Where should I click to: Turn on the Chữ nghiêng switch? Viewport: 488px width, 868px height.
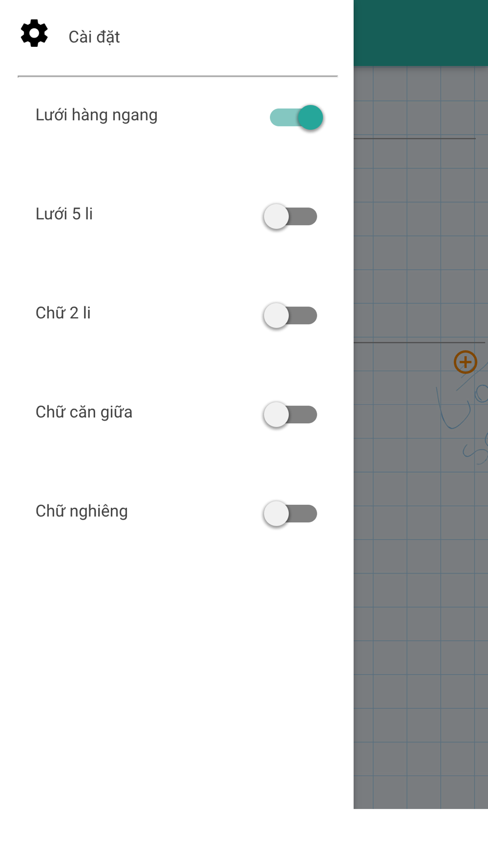click(290, 514)
